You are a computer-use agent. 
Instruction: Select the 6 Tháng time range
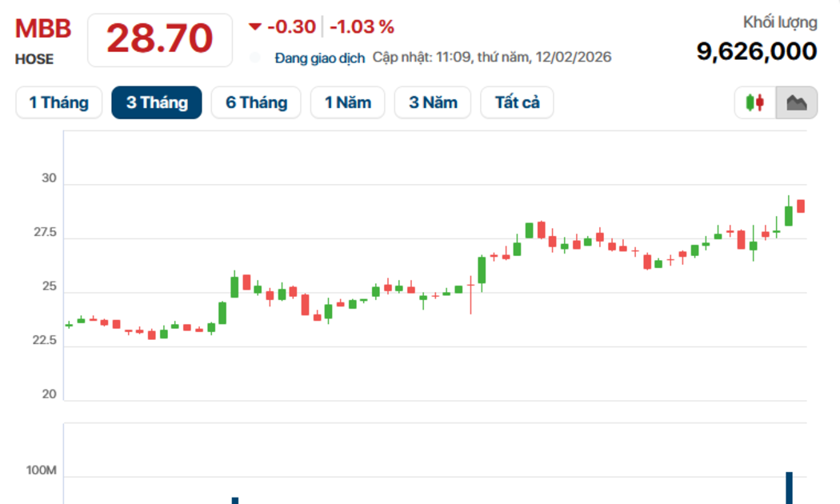point(256,102)
